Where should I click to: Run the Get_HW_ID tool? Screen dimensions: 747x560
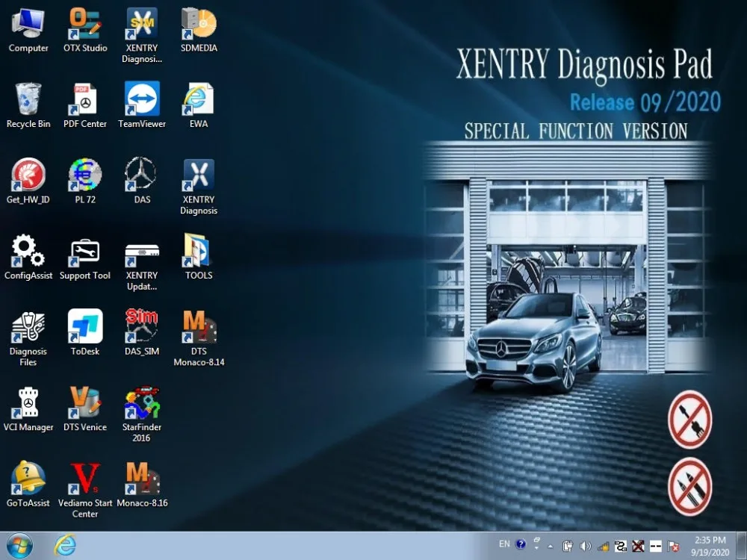(x=28, y=181)
